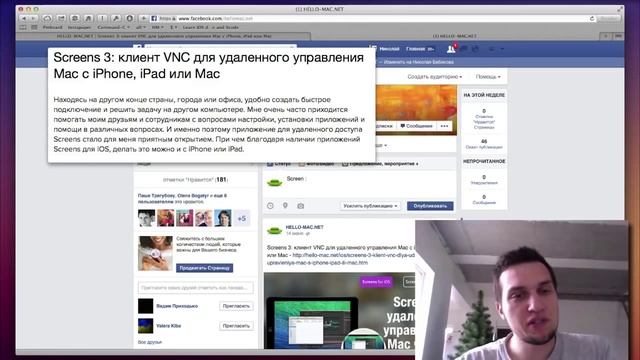Open the Все друзья link
Screen dimensions: 640x360
tap(150, 342)
